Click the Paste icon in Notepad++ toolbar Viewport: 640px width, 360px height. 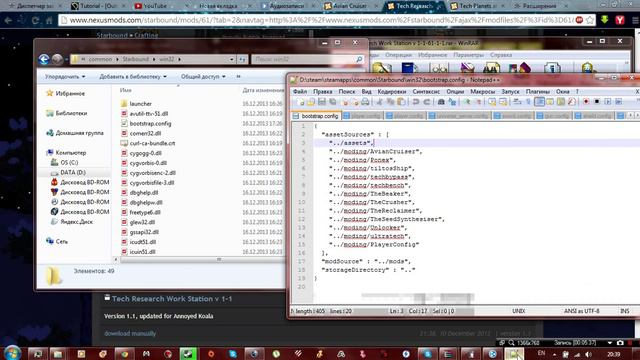point(401,102)
